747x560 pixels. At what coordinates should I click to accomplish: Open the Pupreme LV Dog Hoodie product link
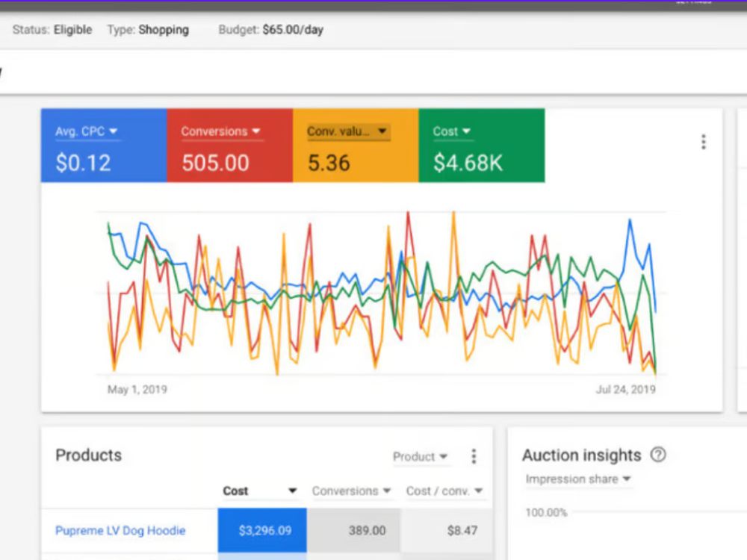click(120, 530)
